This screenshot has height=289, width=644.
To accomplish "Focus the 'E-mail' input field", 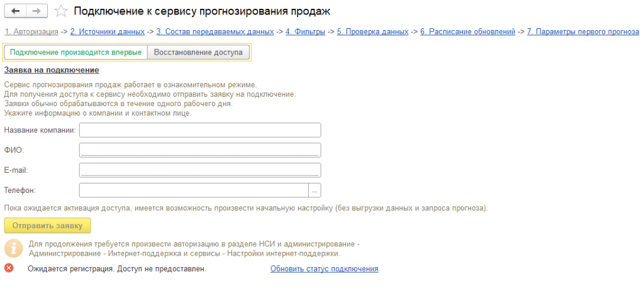I will point(200,170).
